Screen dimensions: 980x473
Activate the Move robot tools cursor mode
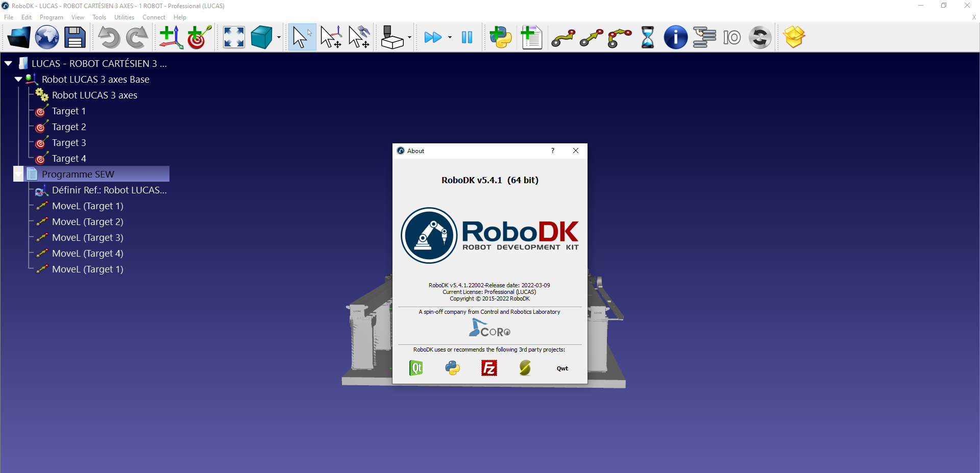tap(359, 37)
